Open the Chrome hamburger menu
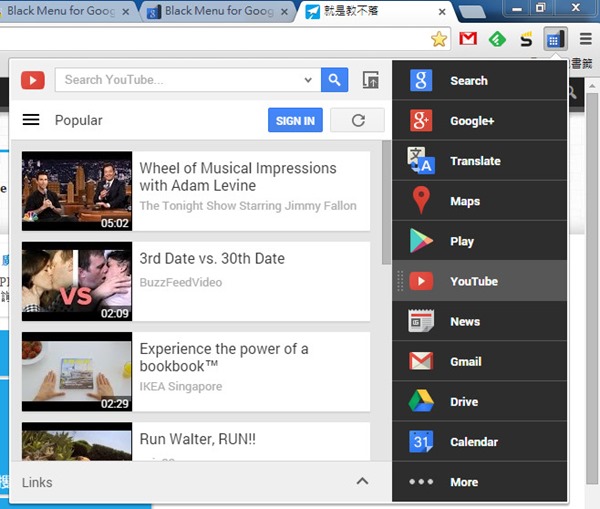Viewport: 600px width, 509px height. click(586, 39)
